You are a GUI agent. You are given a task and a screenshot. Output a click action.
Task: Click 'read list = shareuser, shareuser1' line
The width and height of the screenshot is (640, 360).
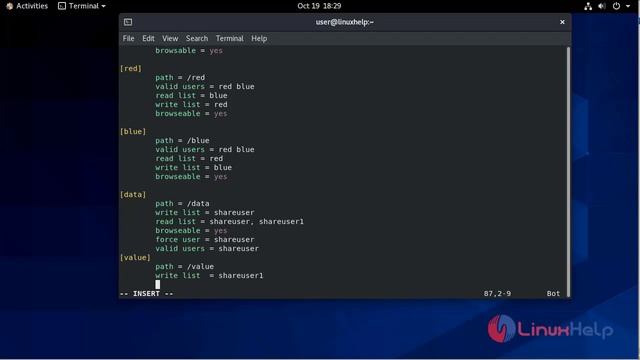pos(229,222)
